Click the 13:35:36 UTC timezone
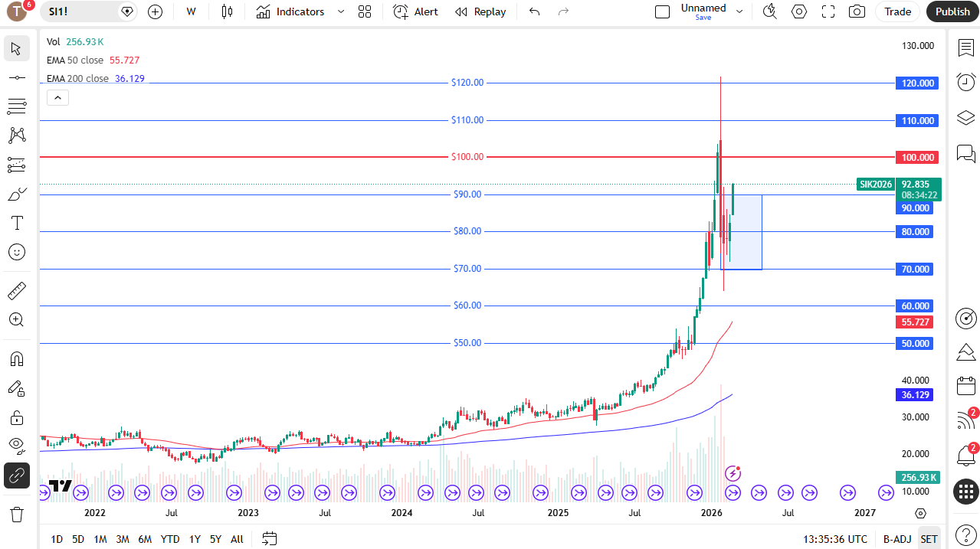The height and width of the screenshot is (549, 980). pos(836,539)
